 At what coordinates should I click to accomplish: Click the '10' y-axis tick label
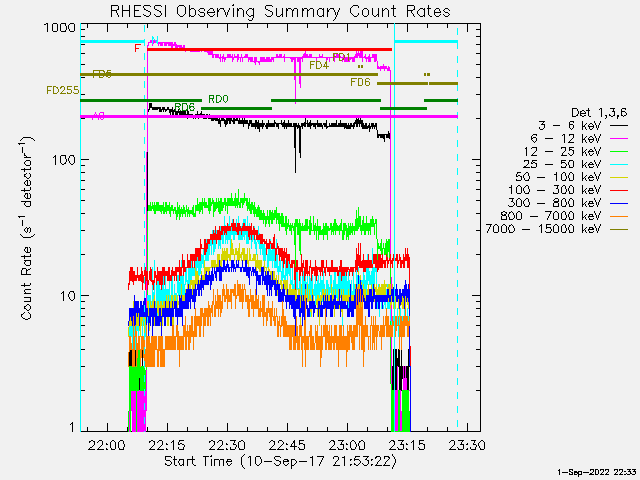pos(68,296)
